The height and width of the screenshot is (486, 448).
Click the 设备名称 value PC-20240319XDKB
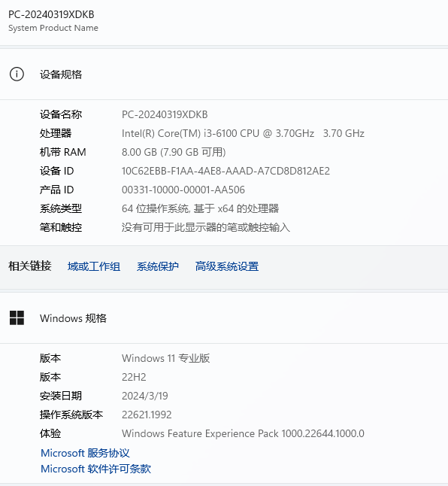pyautogui.click(x=165, y=114)
